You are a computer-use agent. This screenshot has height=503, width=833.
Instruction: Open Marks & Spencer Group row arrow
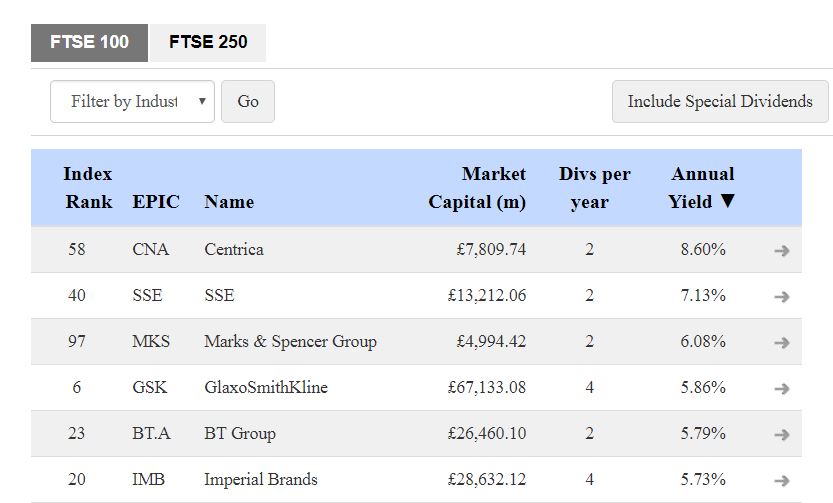[x=782, y=343]
